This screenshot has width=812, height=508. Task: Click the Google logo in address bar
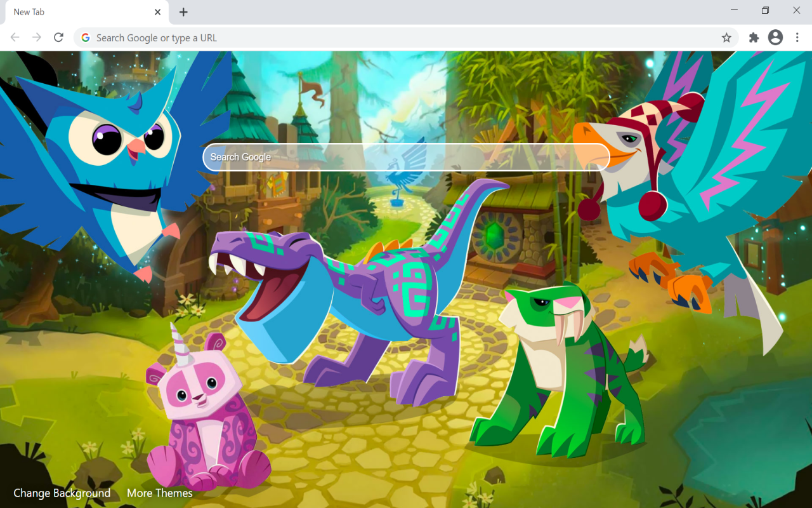[86, 37]
